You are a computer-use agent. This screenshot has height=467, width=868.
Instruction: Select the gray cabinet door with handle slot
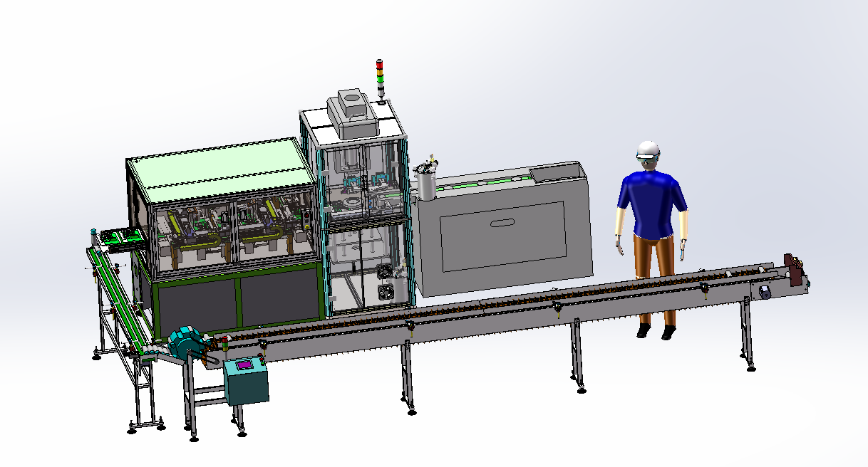coord(503,238)
